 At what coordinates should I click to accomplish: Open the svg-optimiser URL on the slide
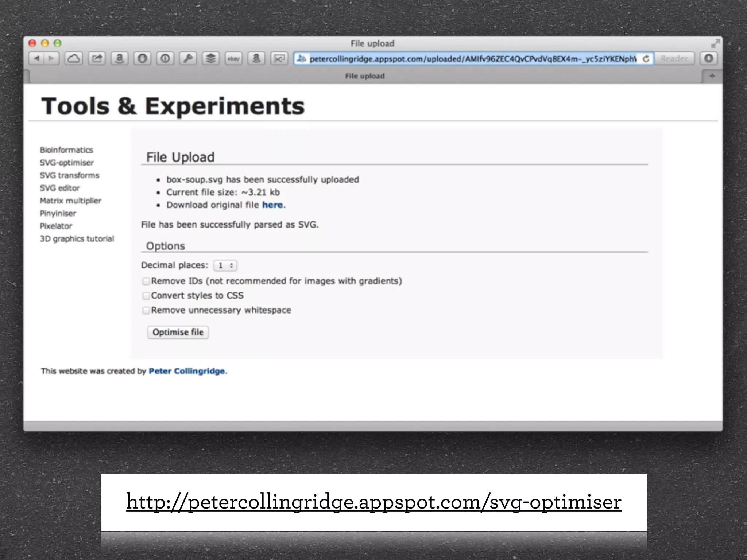pyautogui.click(x=374, y=502)
